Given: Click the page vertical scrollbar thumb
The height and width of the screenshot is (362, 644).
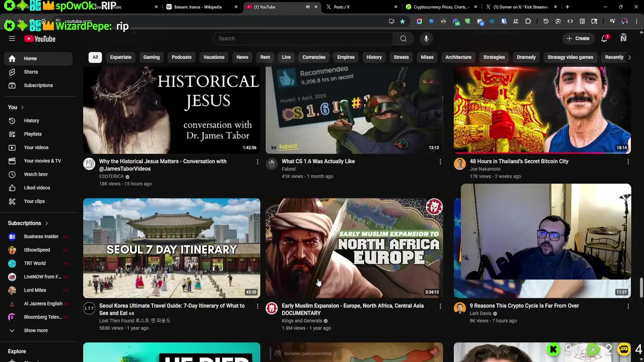Looking at the screenshot, I should [x=641, y=287].
